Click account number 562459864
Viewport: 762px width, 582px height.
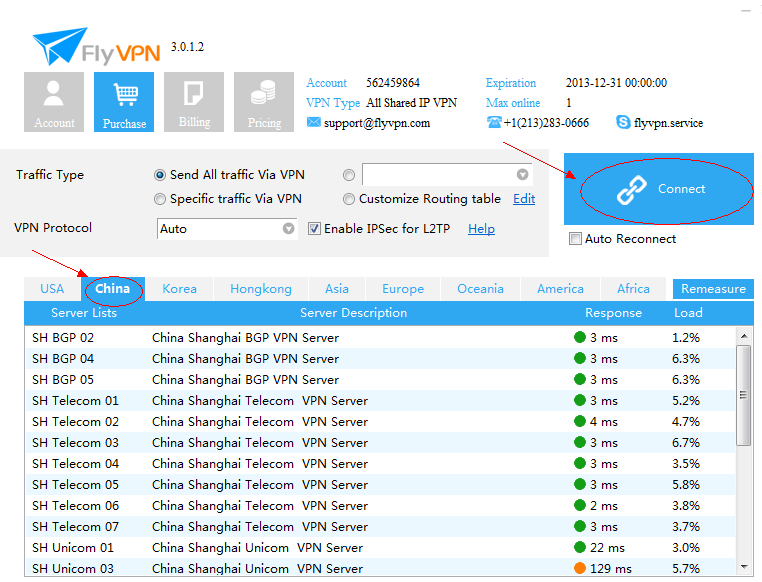pyautogui.click(x=393, y=83)
